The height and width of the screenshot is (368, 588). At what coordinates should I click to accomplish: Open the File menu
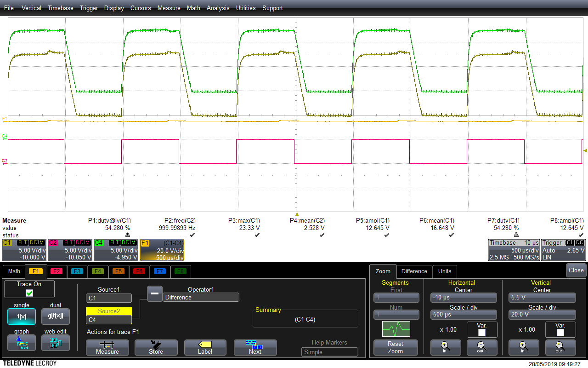[9, 8]
